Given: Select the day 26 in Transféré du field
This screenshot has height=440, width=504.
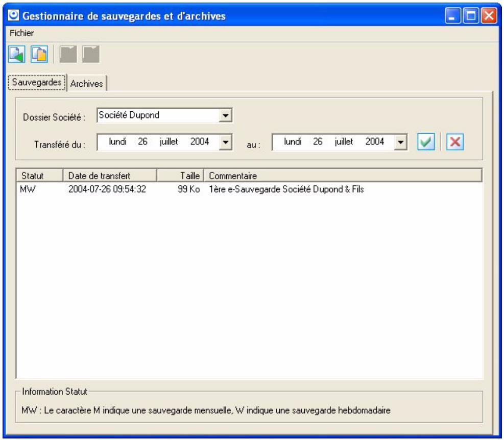Looking at the screenshot, I should click(x=142, y=141).
